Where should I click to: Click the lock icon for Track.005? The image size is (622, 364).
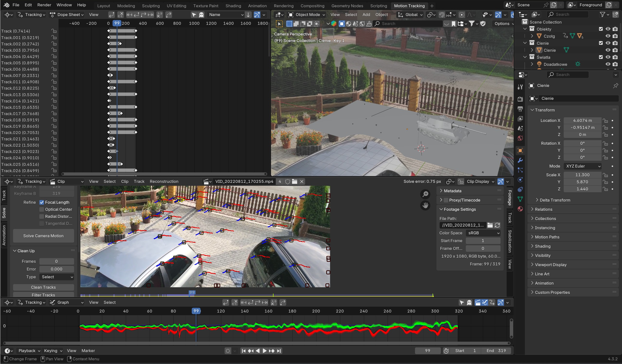[54, 63]
